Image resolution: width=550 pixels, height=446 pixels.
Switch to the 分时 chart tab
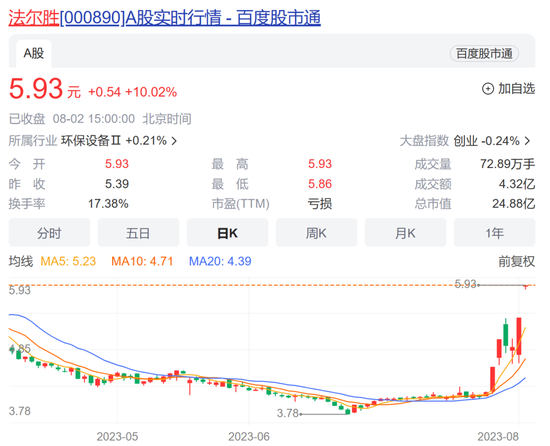tap(49, 233)
